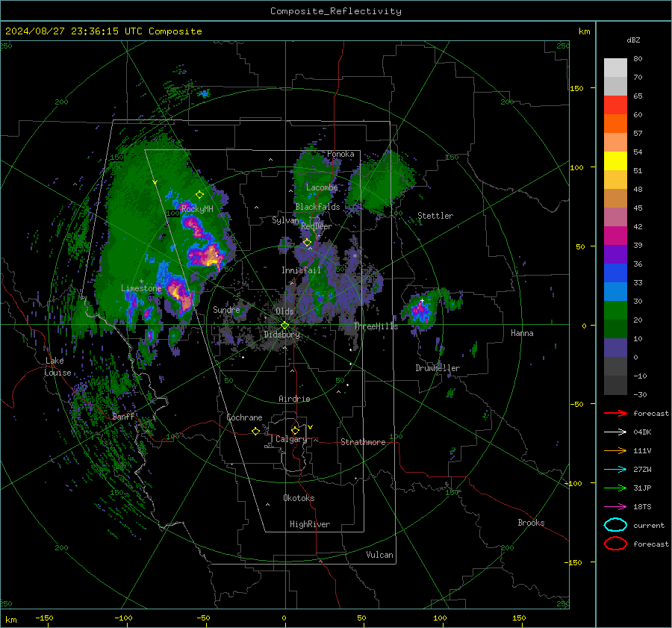Screen dimensions: 672x628
Task: Click the Brooks city label
Action: pos(531,523)
